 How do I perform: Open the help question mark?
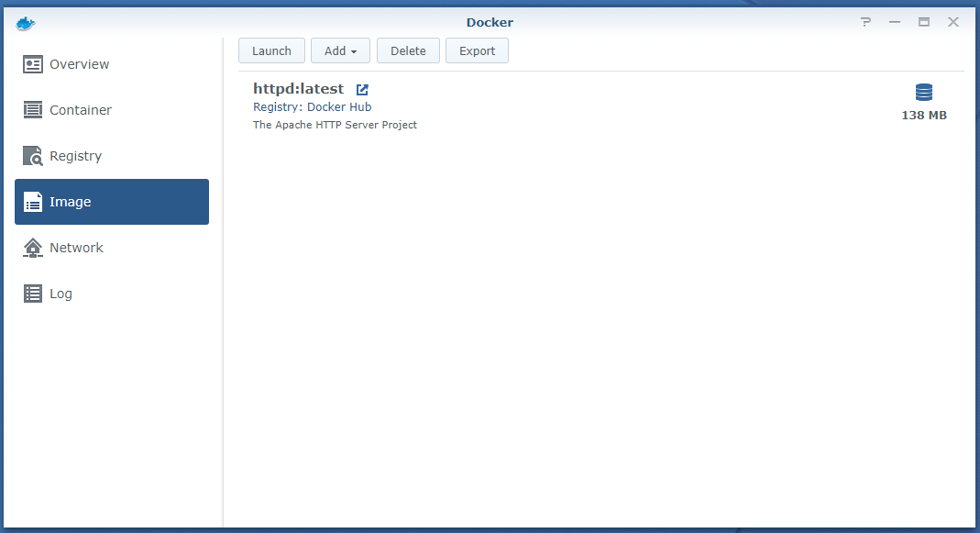865,22
